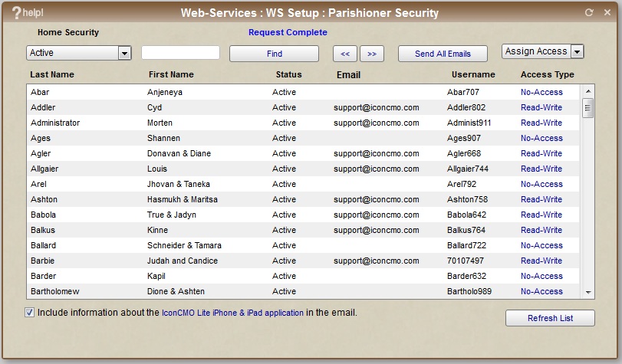Click email in Addler row
Viewport: 622px width, 364px height.
pos(376,107)
